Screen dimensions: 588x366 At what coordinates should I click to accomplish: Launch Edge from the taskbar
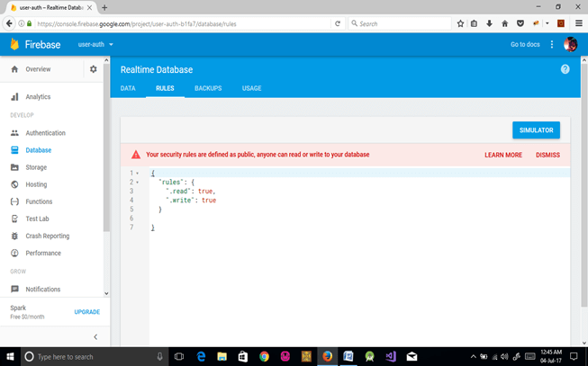[x=201, y=357]
